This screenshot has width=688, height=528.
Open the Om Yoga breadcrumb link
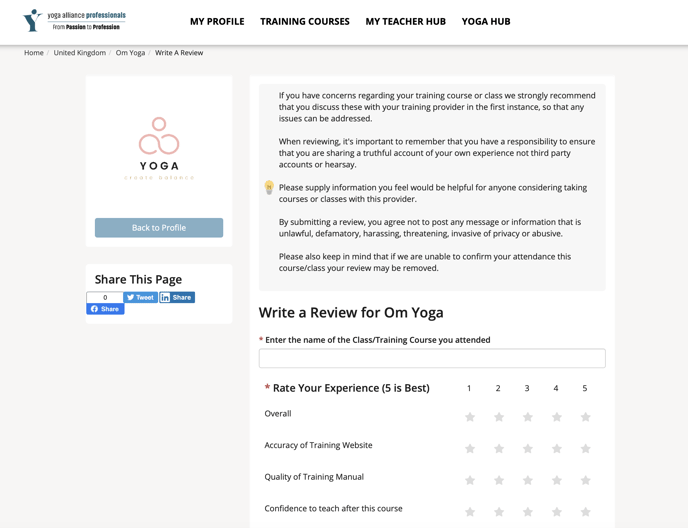click(130, 53)
